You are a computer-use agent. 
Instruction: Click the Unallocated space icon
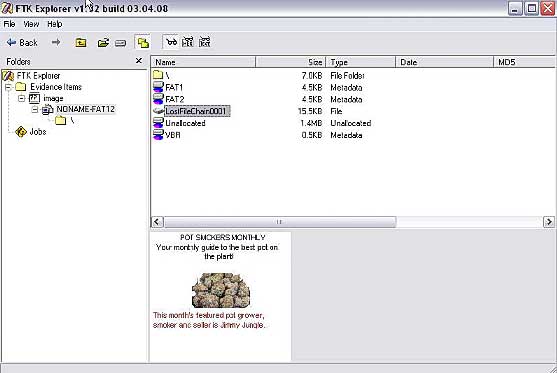pyautogui.click(x=158, y=123)
